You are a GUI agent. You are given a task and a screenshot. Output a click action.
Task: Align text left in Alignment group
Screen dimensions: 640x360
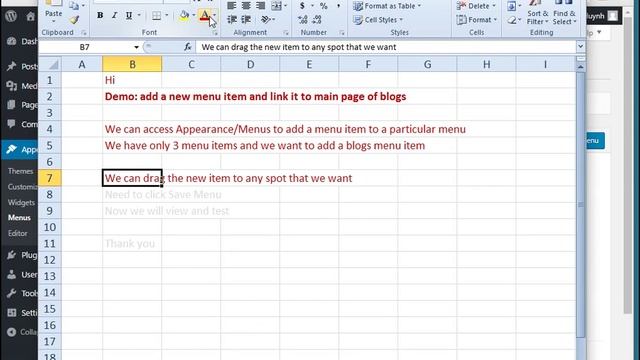pos(232,6)
